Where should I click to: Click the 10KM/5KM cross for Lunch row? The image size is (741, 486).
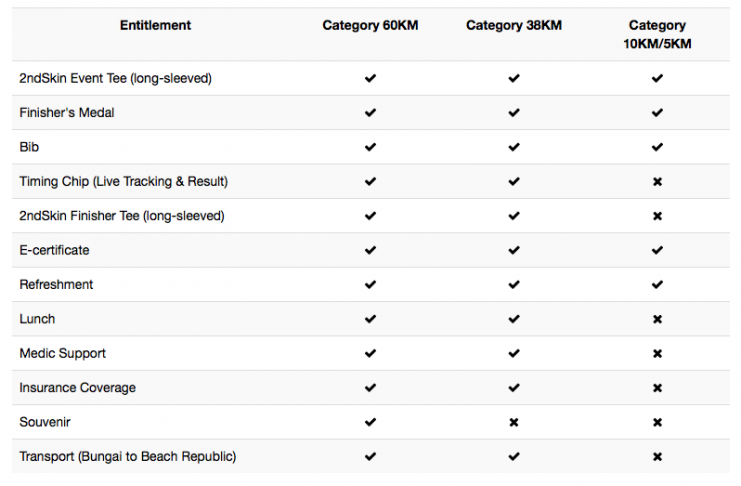657,319
